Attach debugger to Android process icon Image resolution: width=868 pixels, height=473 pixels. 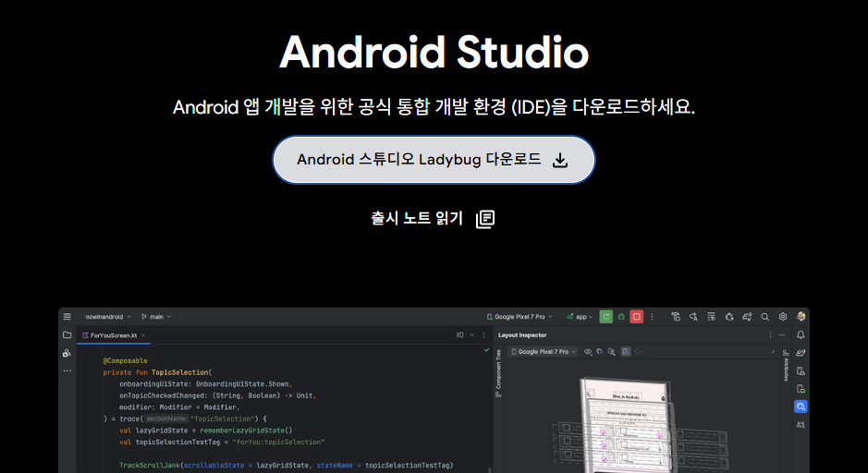pos(729,317)
